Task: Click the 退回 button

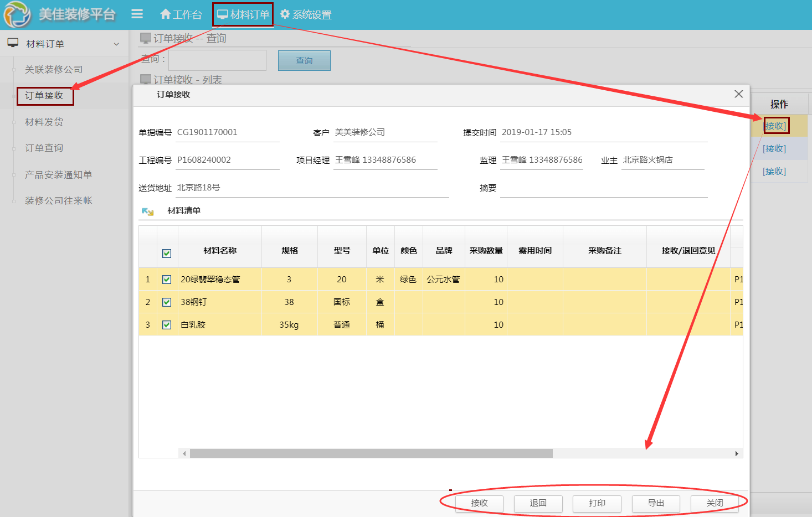Action: click(x=538, y=503)
